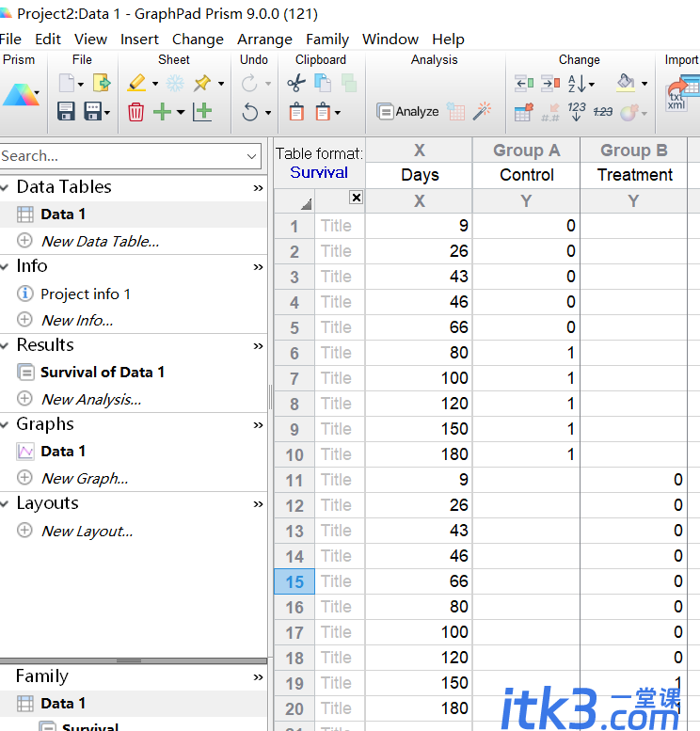Cut selection with scissors icon
This screenshot has height=731, width=700.
coord(296,84)
